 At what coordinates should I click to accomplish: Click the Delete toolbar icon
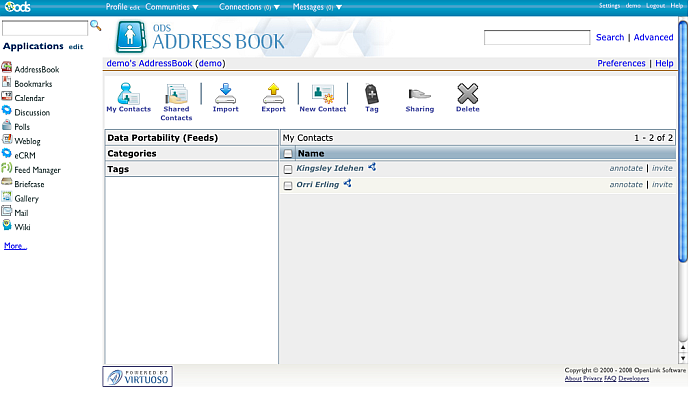[467, 95]
